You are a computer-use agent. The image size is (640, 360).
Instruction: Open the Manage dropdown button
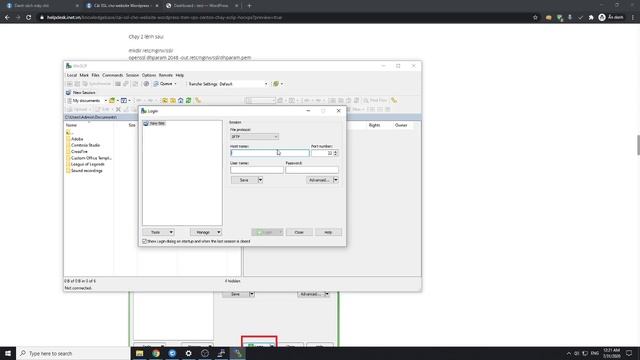(206, 232)
